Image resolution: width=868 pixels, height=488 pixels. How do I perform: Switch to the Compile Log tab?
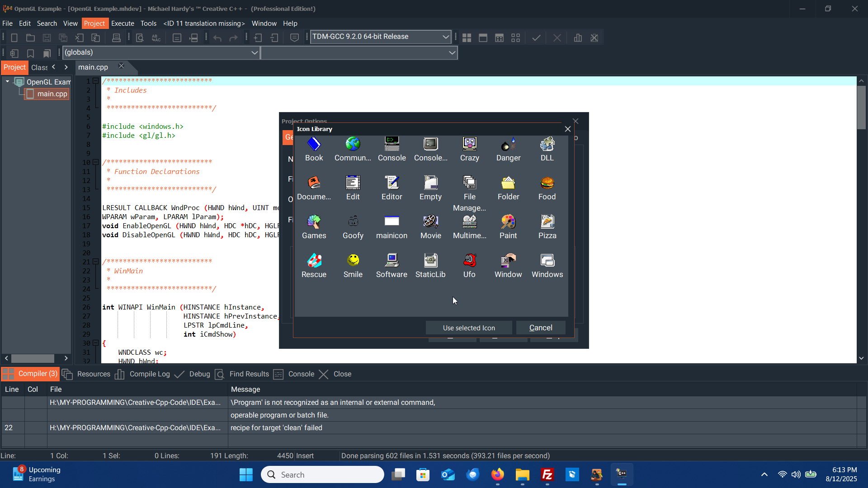pyautogui.click(x=149, y=374)
